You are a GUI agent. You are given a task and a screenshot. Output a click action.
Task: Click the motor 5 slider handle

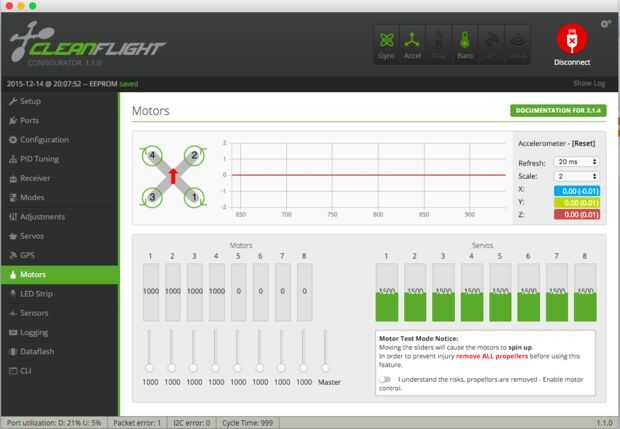[237, 368]
